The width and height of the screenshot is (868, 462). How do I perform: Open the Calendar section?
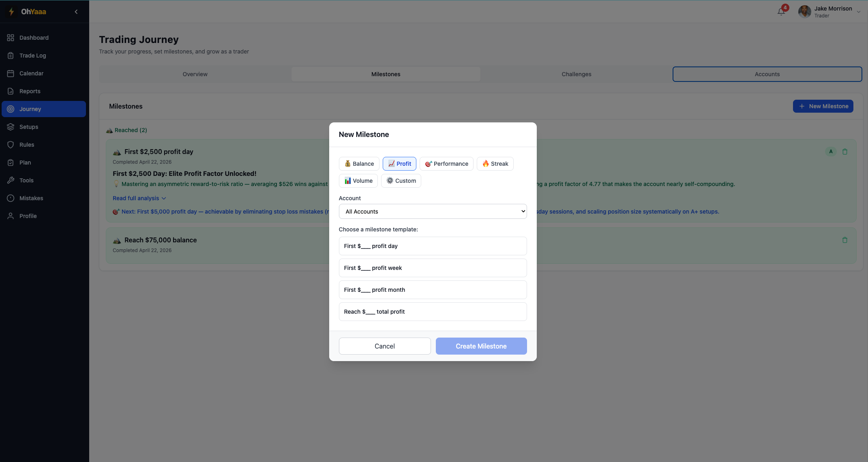[x=31, y=73]
